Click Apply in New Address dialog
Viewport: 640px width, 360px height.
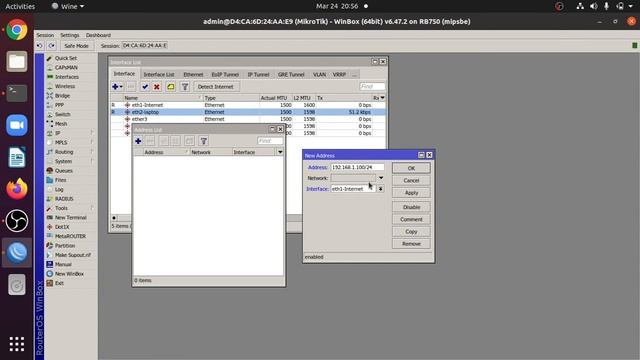(x=411, y=193)
